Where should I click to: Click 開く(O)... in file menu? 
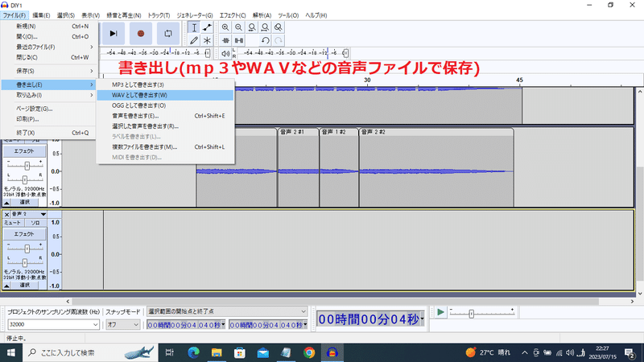coord(49,36)
